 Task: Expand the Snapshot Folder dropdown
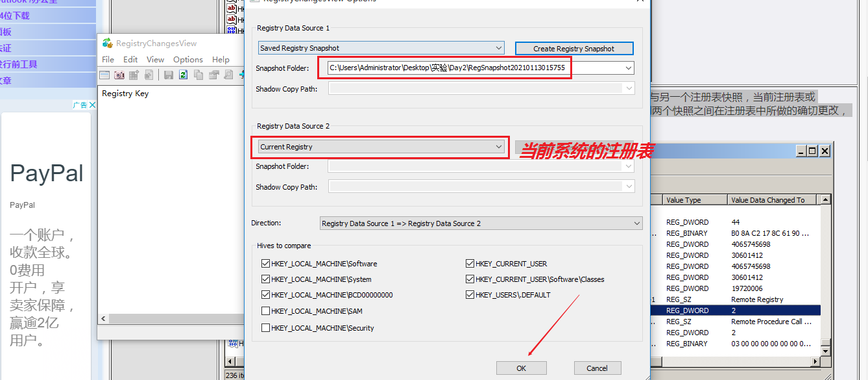(627, 68)
